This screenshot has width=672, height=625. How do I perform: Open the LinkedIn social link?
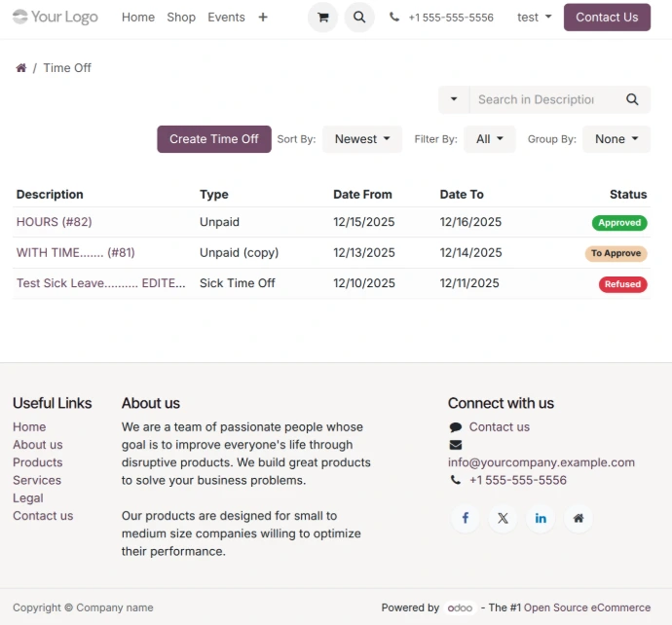coord(541,518)
